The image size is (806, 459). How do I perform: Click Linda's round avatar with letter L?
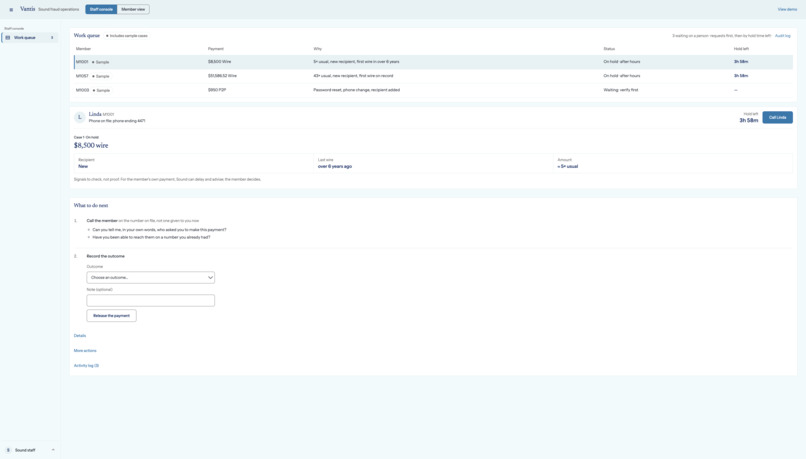(x=80, y=117)
